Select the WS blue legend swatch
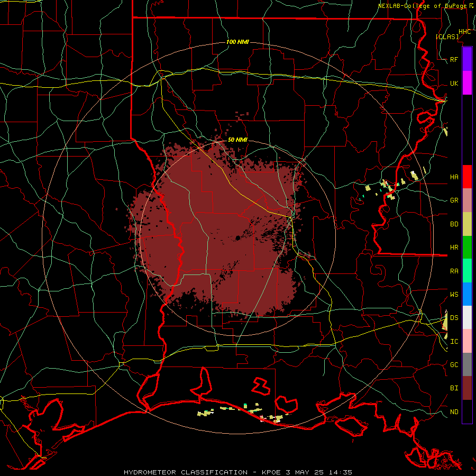 click(x=467, y=294)
